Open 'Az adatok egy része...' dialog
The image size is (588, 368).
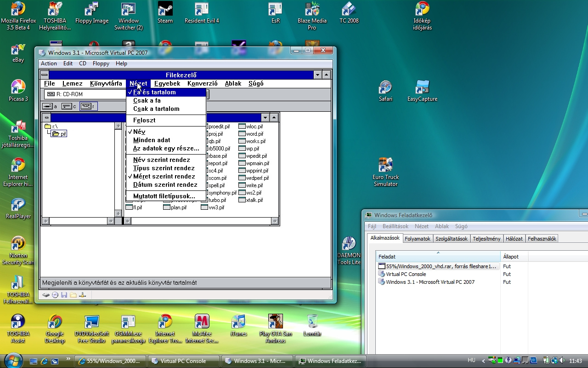click(x=166, y=148)
